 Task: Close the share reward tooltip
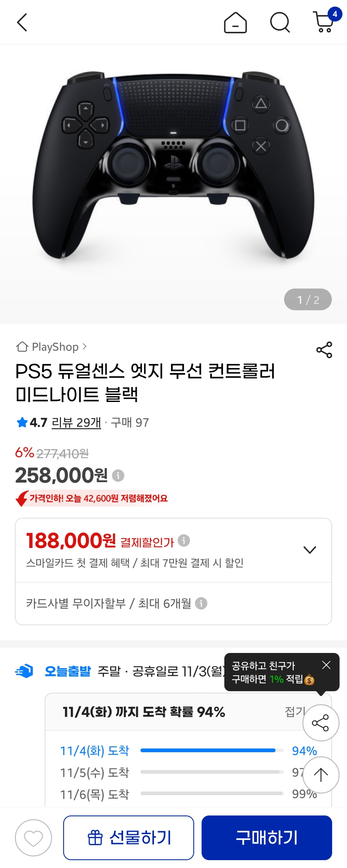326,665
